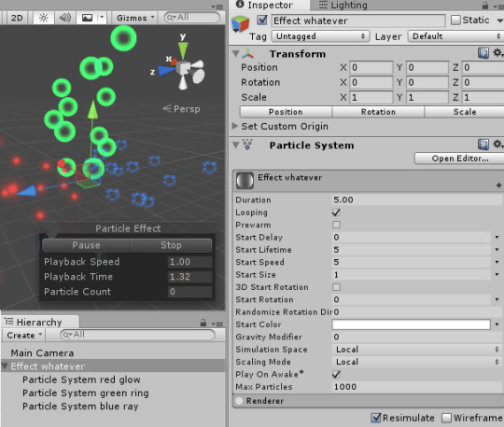Click the green Y axis gizmo cone
This screenshot has width=504, height=427.
(x=183, y=49)
